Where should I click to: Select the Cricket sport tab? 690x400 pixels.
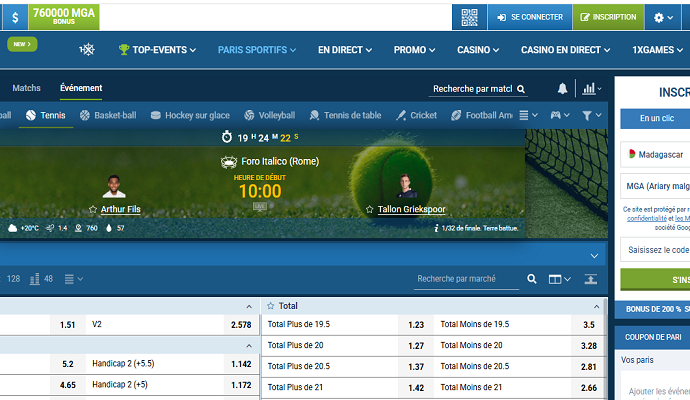pyautogui.click(x=416, y=115)
